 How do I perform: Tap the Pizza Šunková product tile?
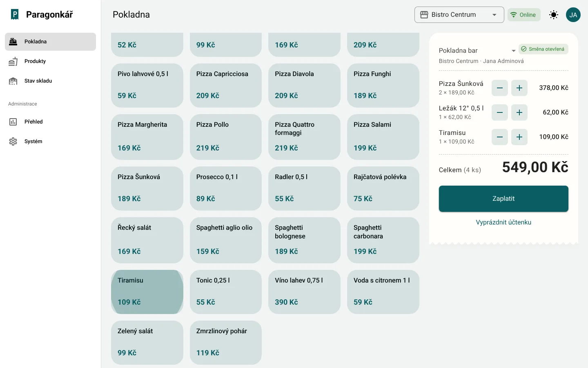click(147, 188)
